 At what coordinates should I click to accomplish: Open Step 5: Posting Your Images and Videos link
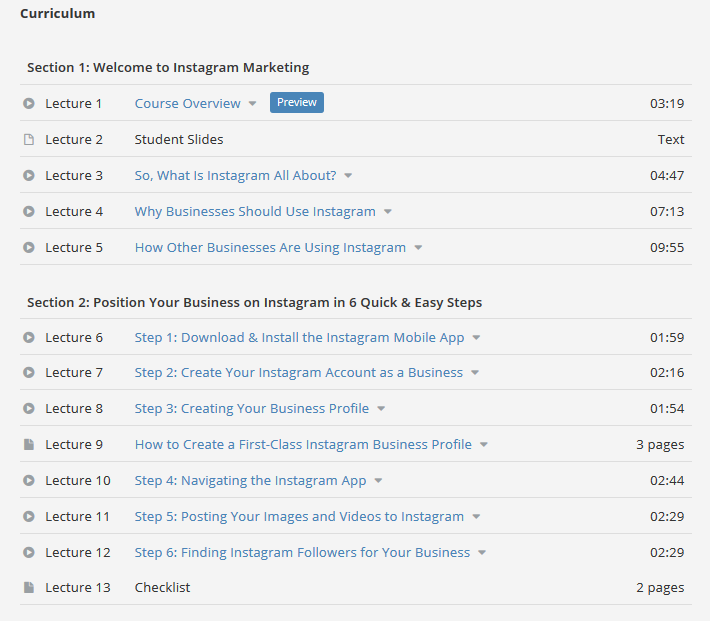coord(299,516)
